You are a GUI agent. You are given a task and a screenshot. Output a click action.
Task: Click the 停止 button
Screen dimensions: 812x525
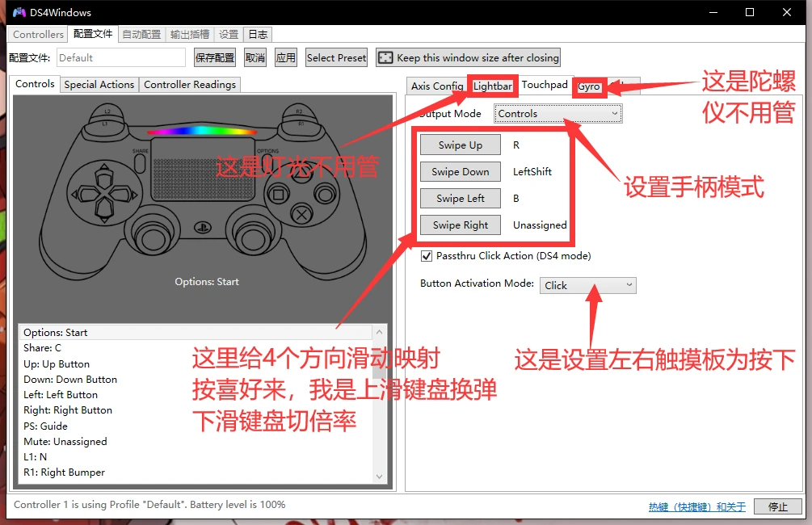[x=778, y=507]
